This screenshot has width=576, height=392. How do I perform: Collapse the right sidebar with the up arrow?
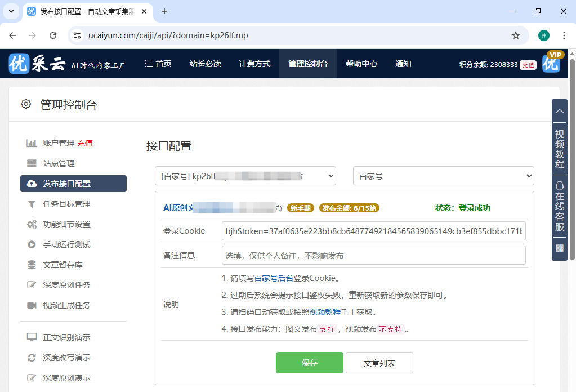(x=559, y=111)
